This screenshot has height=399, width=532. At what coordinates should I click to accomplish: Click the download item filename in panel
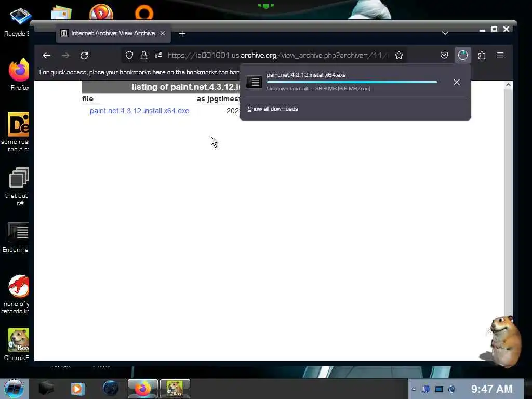[x=306, y=75]
